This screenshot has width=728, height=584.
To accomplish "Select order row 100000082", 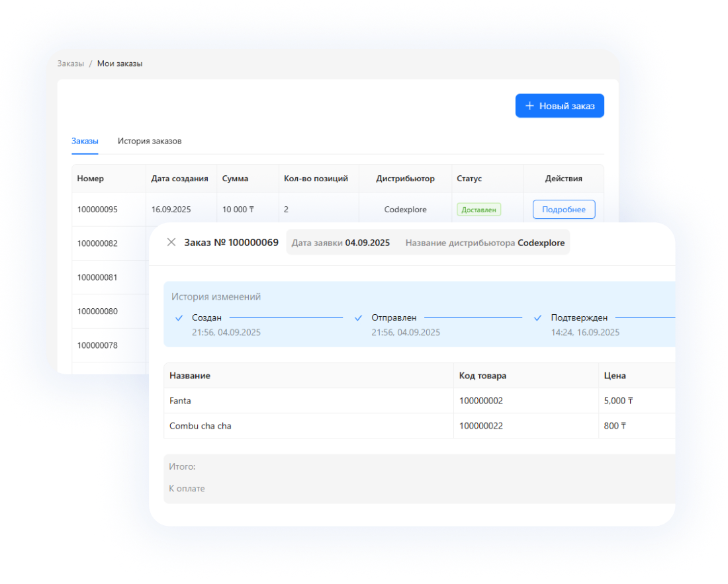I will click(x=97, y=243).
